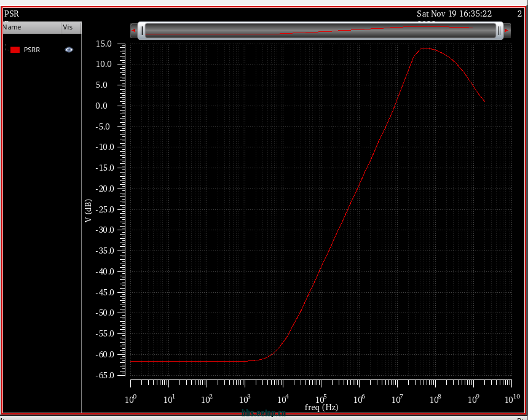
Task: Click the freq (Hz) x-axis label
Action: [x=321, y=408]
